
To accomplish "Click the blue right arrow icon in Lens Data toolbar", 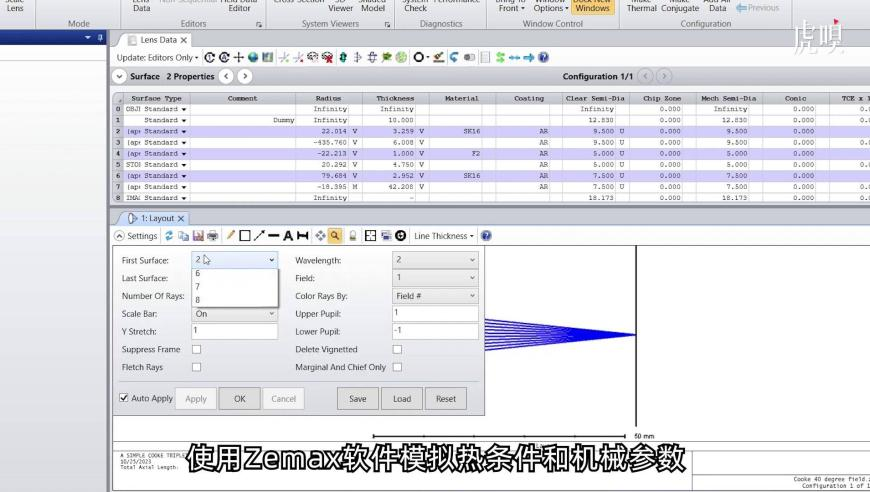I will coord(529,57).
